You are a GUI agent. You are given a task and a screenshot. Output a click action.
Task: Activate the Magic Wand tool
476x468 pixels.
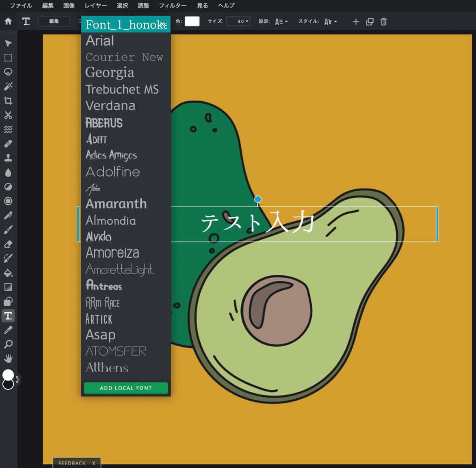click(x=8, y=87)
